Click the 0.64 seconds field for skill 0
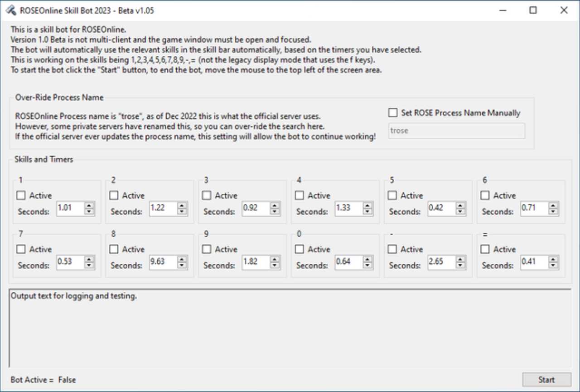Viewport: 580px width, 392px height. click(349, 262)
